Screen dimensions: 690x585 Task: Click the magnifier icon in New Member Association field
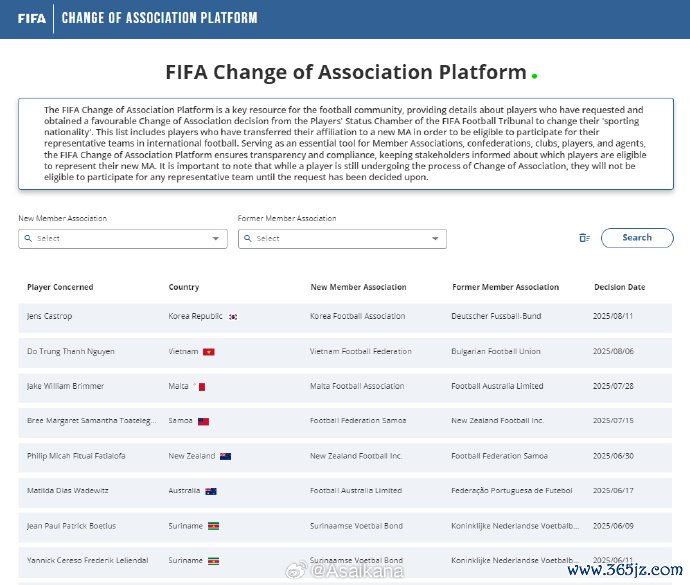[x=28, y=239]
